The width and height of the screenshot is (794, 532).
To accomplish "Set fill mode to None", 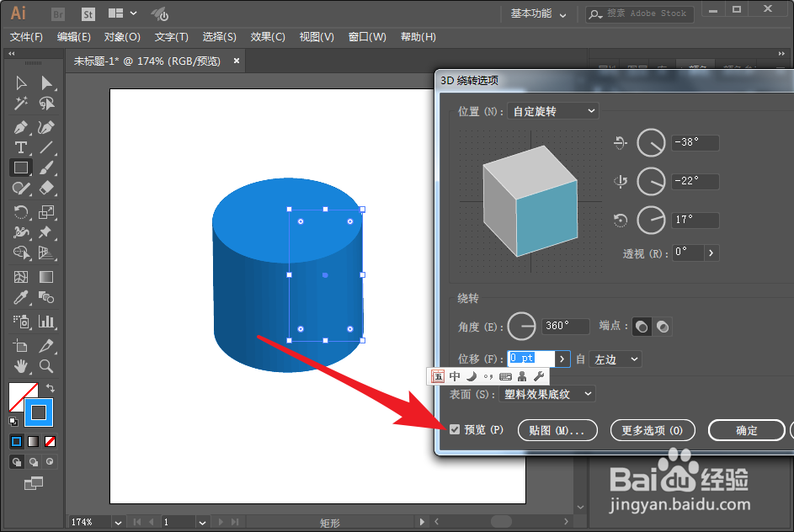I will tap(51, 441).
